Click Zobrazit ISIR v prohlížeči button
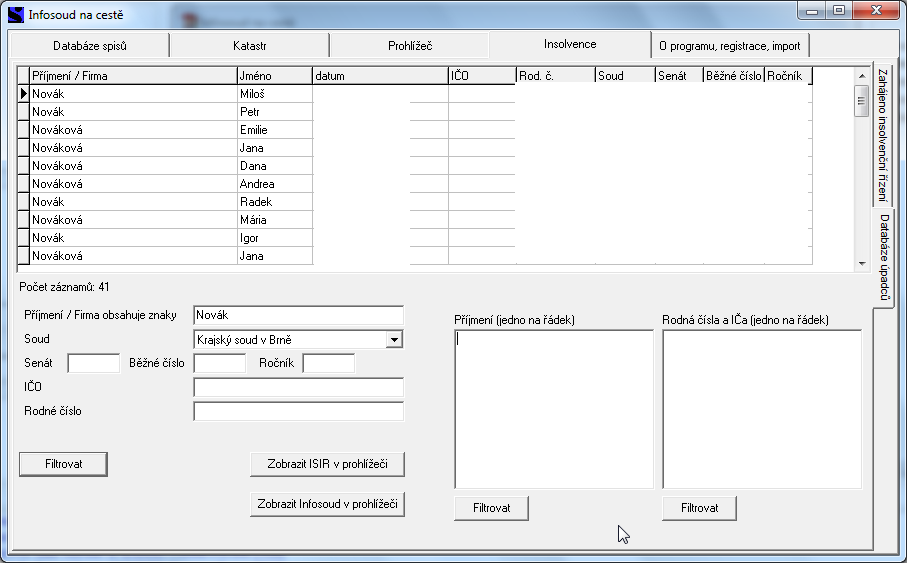The width and height of the screenshot is (907, 563). point(327,464)
